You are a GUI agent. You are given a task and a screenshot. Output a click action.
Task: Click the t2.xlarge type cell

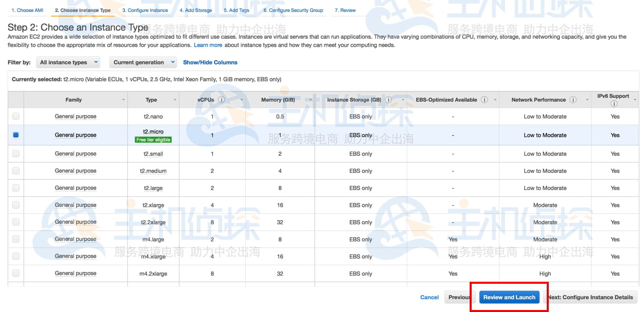click(153, 205)
